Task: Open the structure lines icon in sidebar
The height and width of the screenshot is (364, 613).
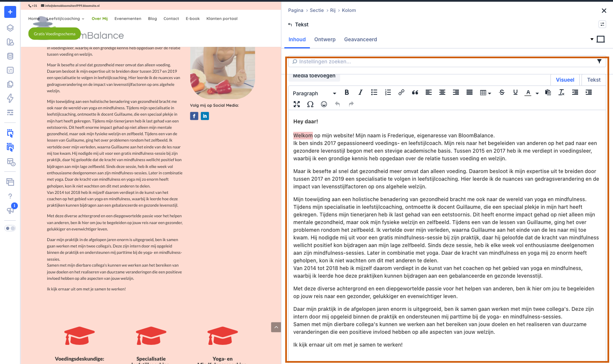Action: coord(10,112)
